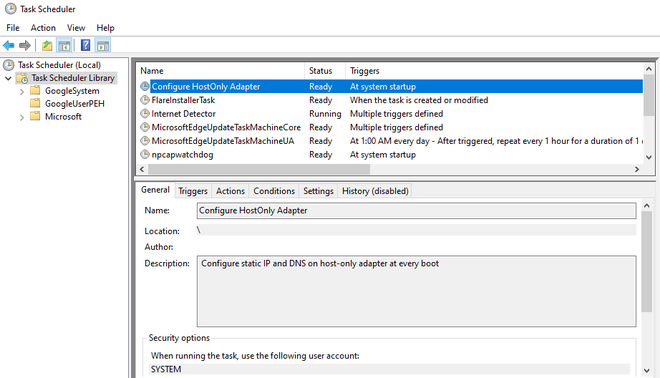The width and height of the screenshot is (660, 378).
Task: Expand the GoogleSystem folder node
Action: (x=22, y=91)
